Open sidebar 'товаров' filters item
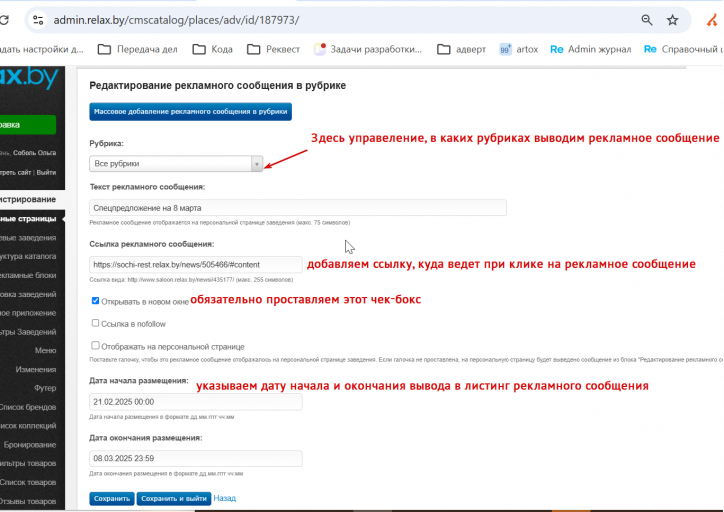724x512 pixels. click(x=28, y=464)
